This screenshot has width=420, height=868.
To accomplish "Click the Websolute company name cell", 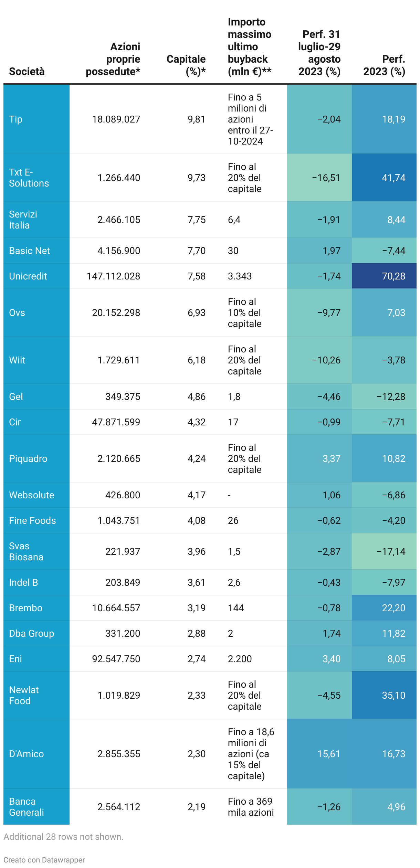I will click(32, 495).
